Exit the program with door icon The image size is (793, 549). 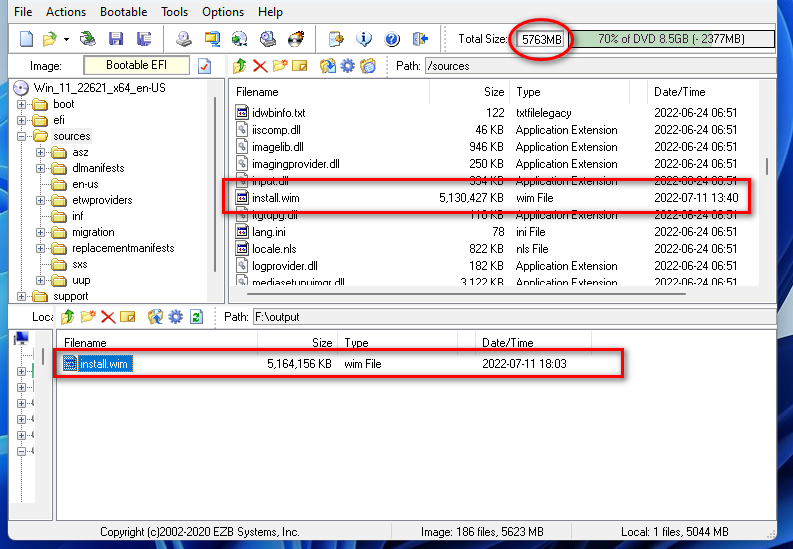(x=420, y=39)
